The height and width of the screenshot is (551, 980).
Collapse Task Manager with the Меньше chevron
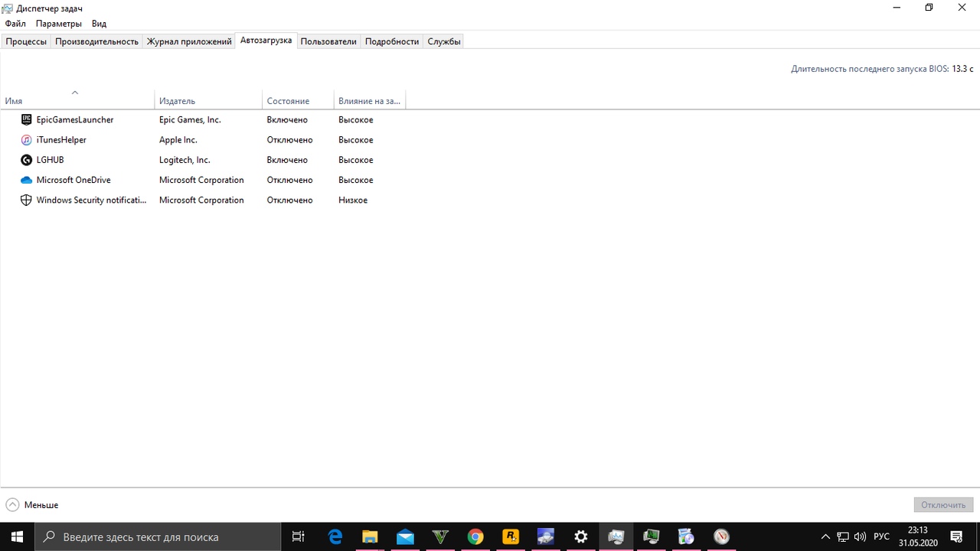click(x=12, y=505)
